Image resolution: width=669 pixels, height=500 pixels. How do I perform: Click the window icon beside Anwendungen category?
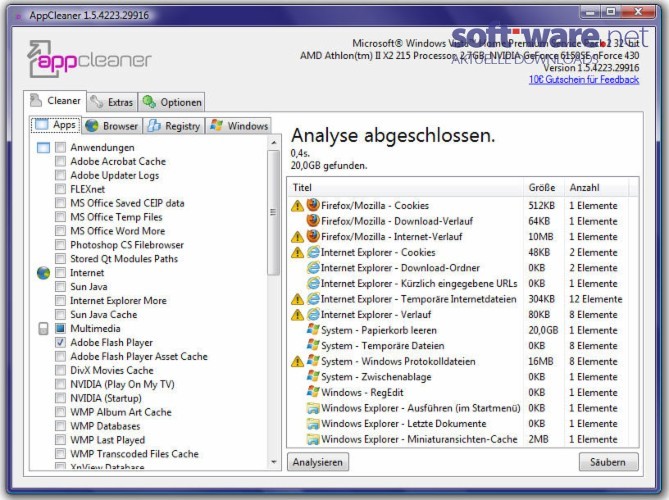point(44,148)
